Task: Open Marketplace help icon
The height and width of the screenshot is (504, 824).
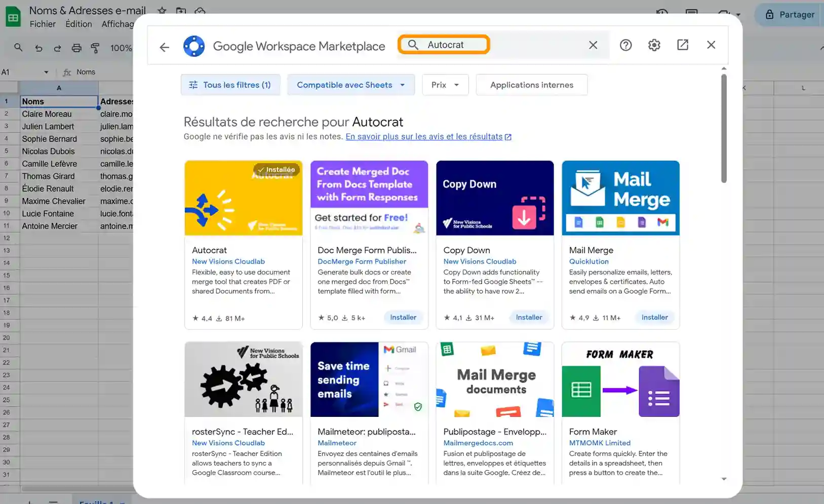Action: 625,45
